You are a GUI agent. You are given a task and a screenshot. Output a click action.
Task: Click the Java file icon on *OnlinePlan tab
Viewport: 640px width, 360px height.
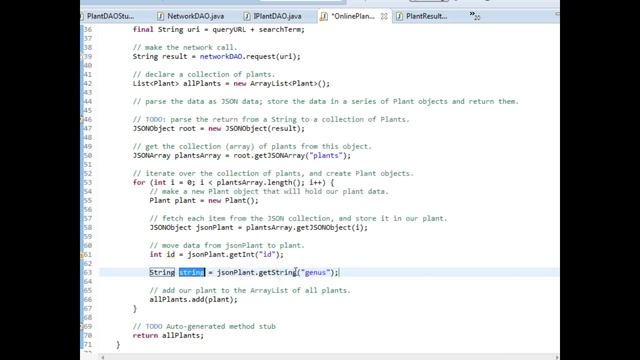click(324, 16)
